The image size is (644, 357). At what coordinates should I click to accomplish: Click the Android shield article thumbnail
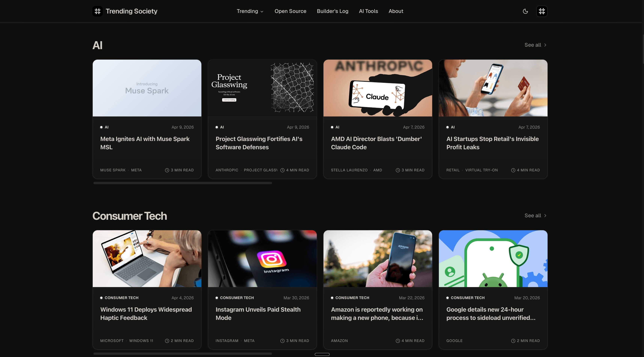point(493,258)
